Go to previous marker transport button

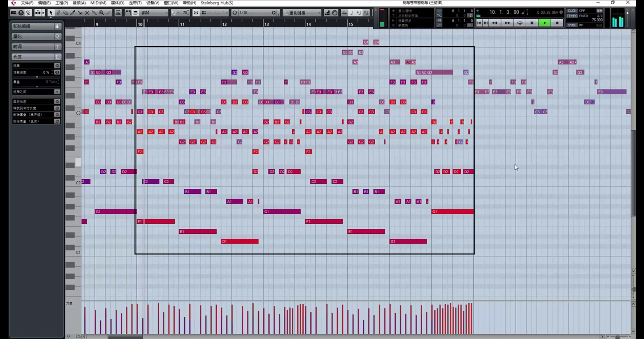click(479, 23)
